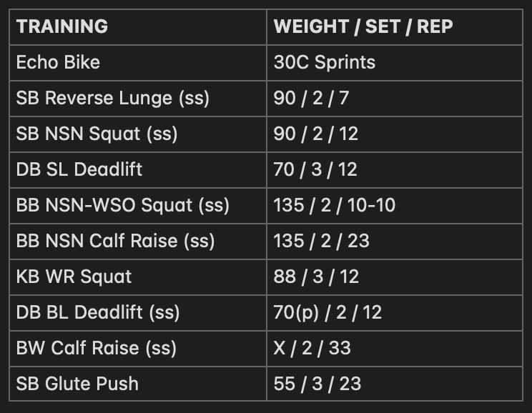
Task: Click the WEIGHT / SET / REP header
Action: (x=363, y=26)
